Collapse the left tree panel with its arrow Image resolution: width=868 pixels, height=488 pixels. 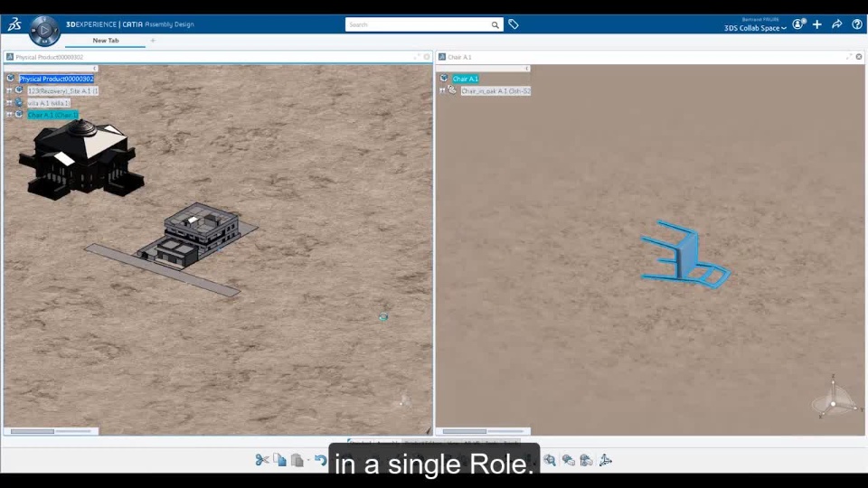tap(95, 69)
